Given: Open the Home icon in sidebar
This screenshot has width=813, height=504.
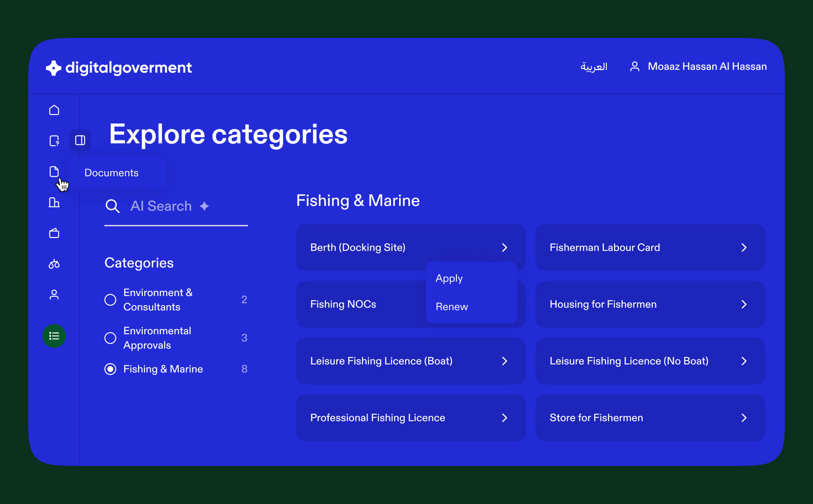Looking at the screenshot, I should tap(54, 110).
